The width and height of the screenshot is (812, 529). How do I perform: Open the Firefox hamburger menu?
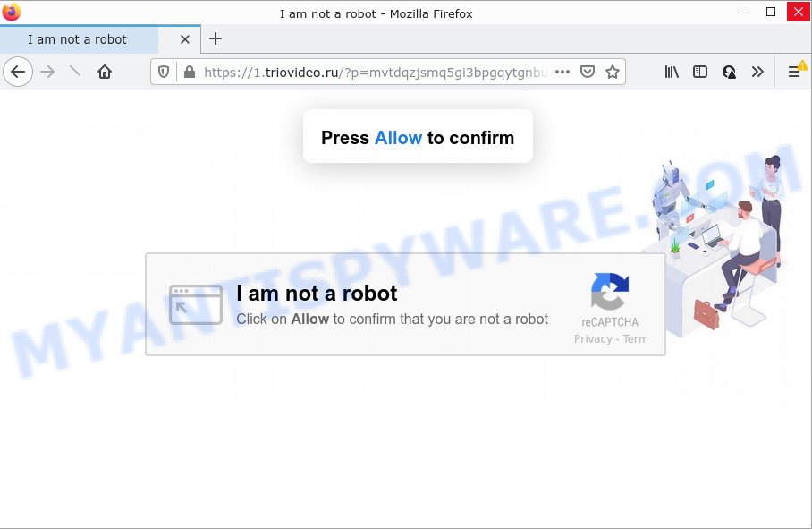pos(794,72)
